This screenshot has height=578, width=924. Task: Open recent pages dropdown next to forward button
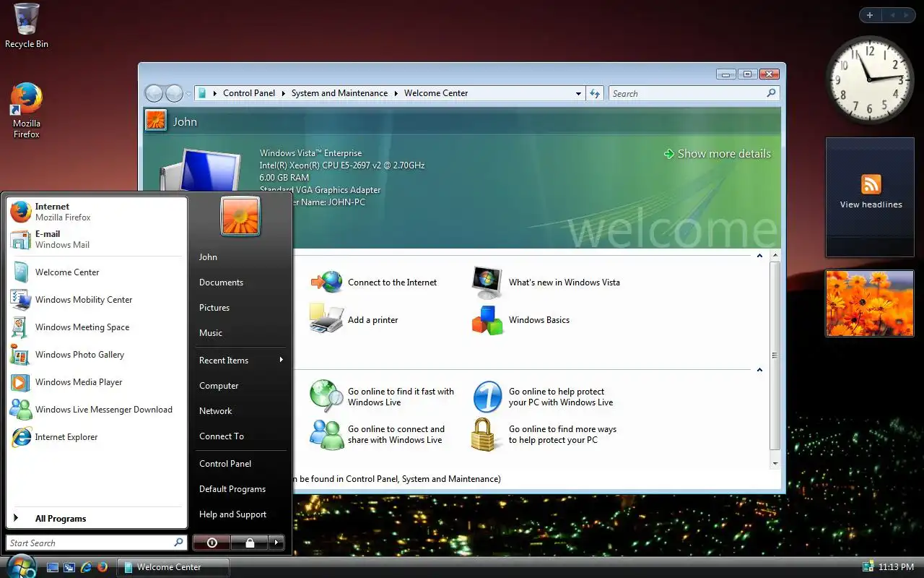(188, 94)
